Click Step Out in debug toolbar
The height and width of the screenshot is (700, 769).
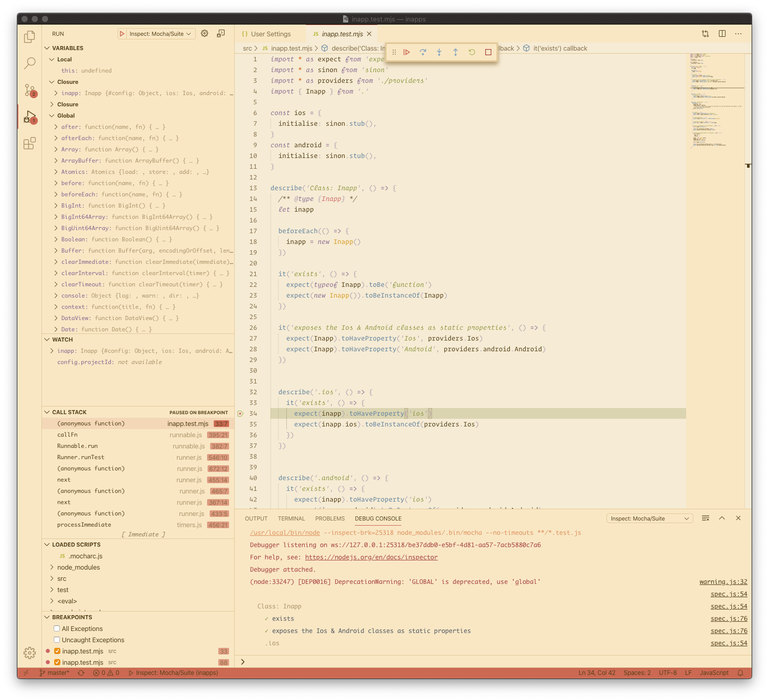pos(456,52)
